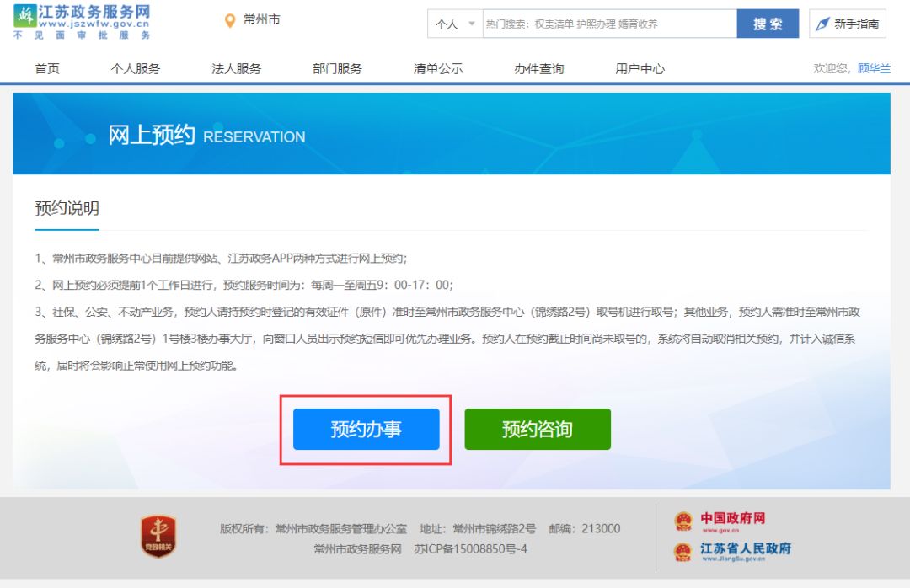
Task: Go to 用户中心
Action: [640, 68]
